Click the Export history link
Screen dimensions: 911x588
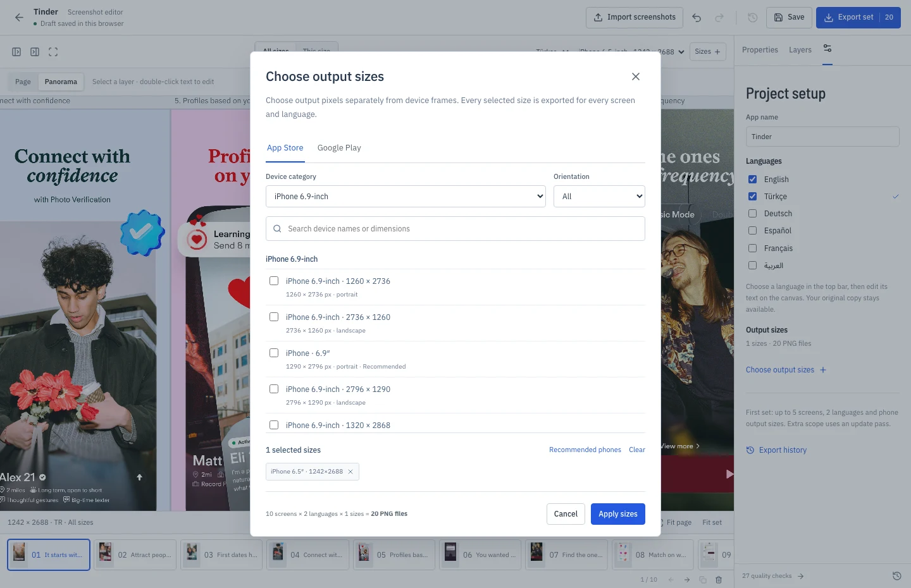click(777, 450)
